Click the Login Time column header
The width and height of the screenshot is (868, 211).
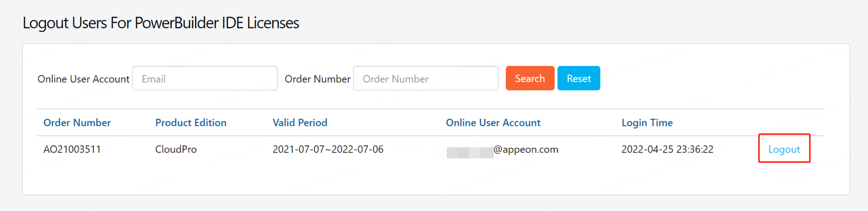647,123
